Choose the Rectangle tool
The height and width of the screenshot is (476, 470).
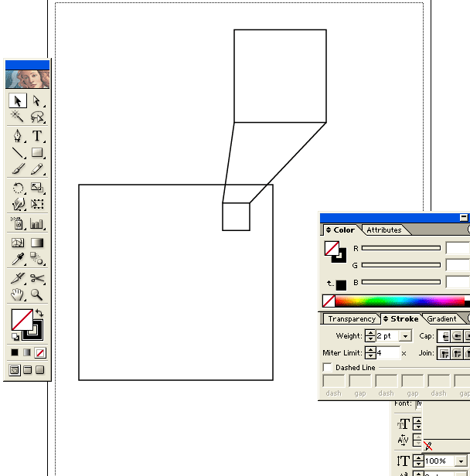coord(36,153)
